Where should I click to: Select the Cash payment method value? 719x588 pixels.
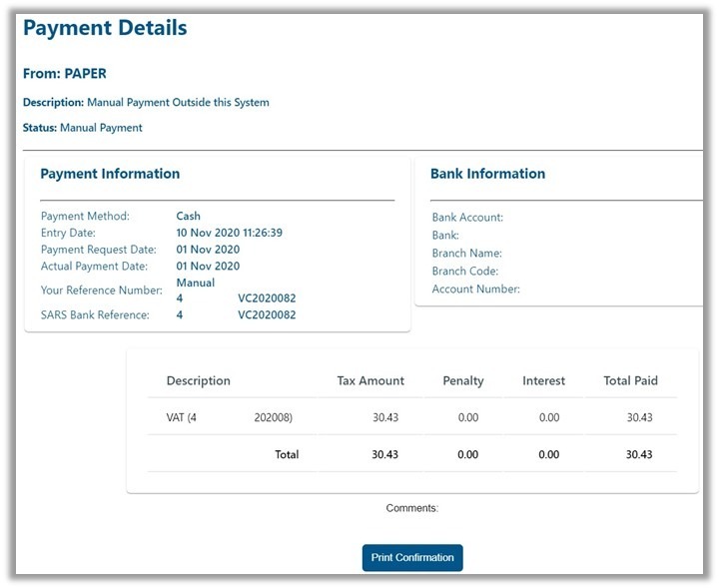pos(188,216)
